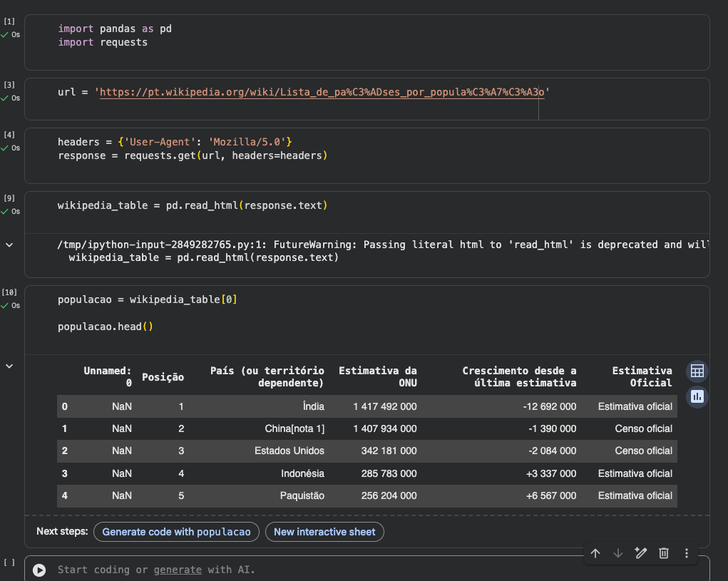Viewport: 728px width, 581px height.
Task: Click into the empty code cell input
Action: tap(428, 570)
